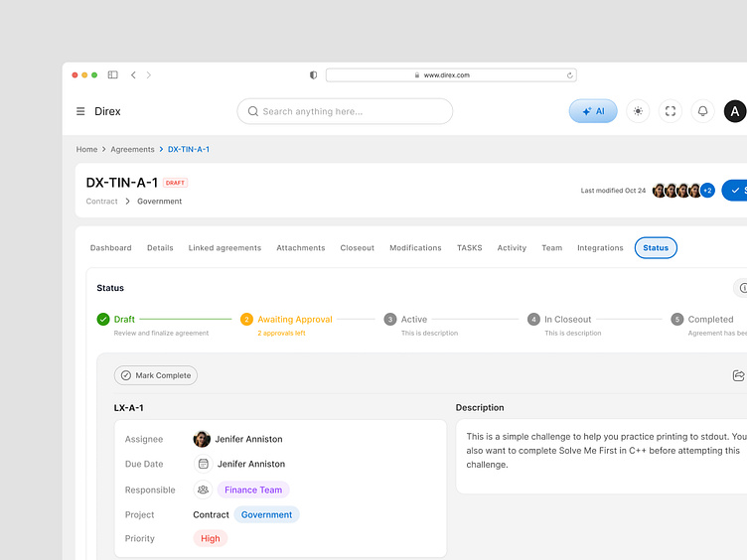
Task: Go to Home breadcrumb
Action: point(86,150)
